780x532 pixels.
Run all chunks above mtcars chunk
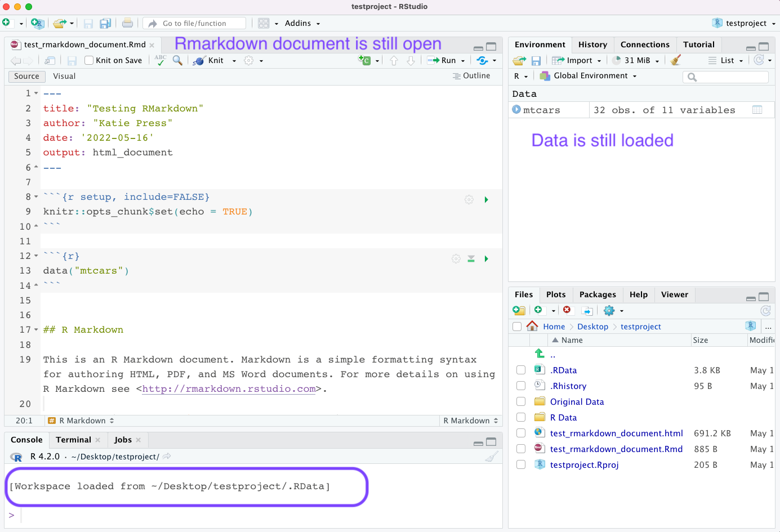[471, 259]
